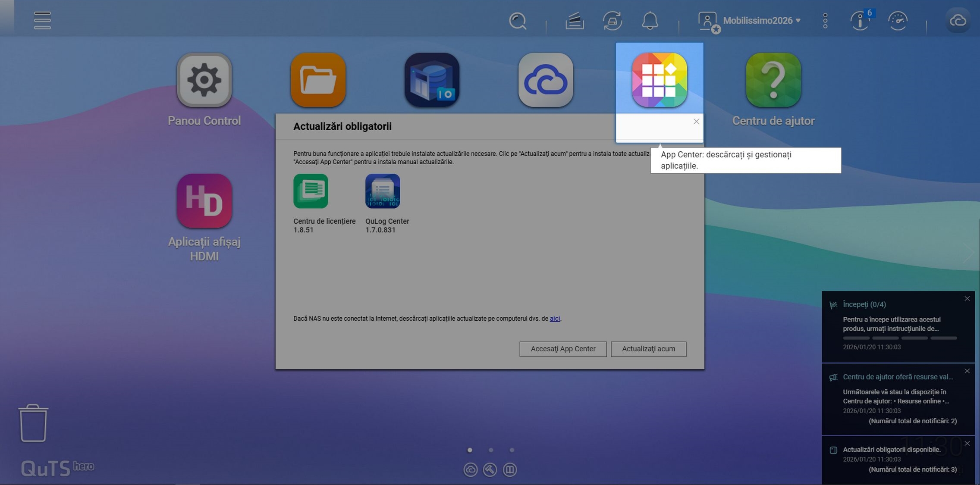
Task: Open the notifications bell icon
Action: 650,21
